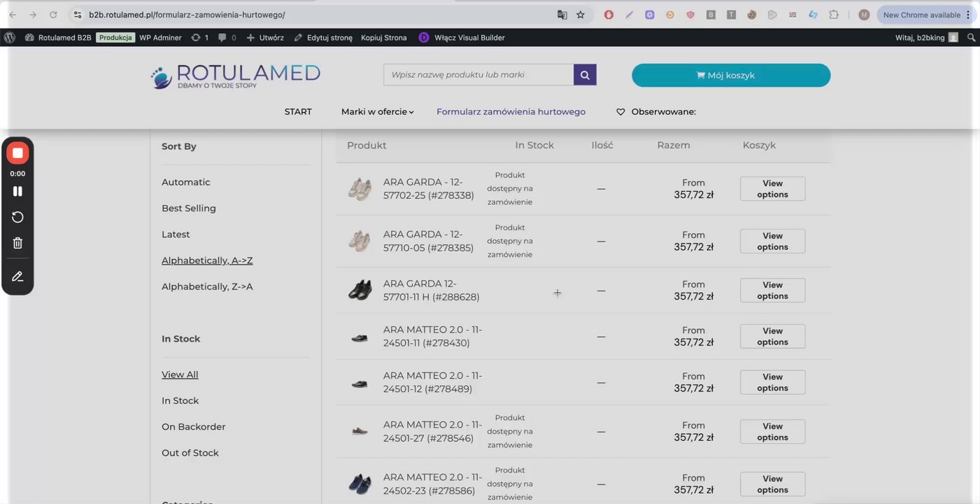Click into the product search input field
980x504 pixels.
click(x=478, y=75)
